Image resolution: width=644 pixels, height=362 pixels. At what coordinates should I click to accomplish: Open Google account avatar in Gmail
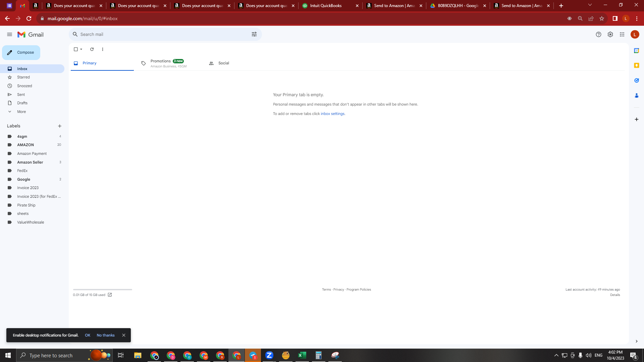click(x=635, y=35)
